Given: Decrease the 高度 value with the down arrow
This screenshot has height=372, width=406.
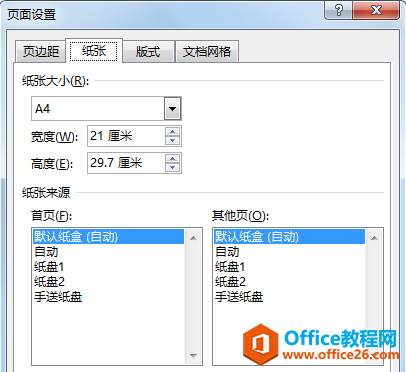Looking at the screenshot, I should tap(173, 168).
